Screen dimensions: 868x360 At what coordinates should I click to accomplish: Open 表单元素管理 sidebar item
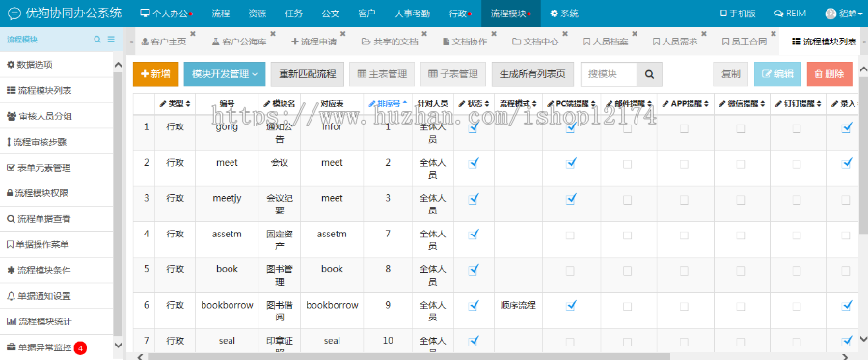[x=57, y=168]
